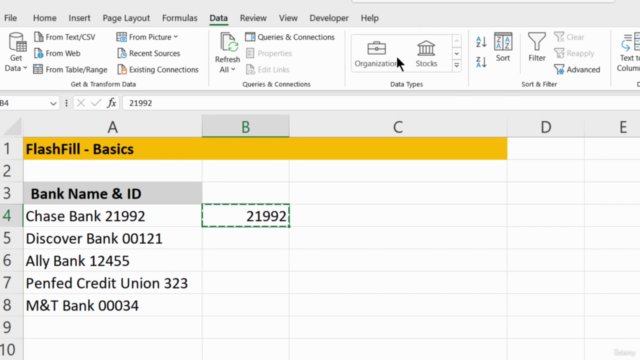The height and width of the screenshot is (360, 640).
Task: Click Reapply filter
Action: pos(574,53)
